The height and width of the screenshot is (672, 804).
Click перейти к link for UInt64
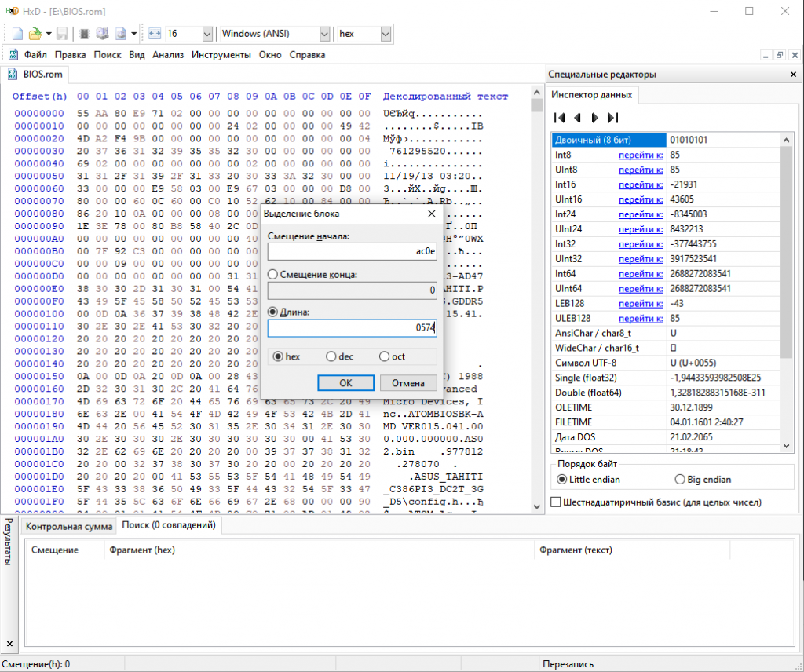(x=641, y=289)
